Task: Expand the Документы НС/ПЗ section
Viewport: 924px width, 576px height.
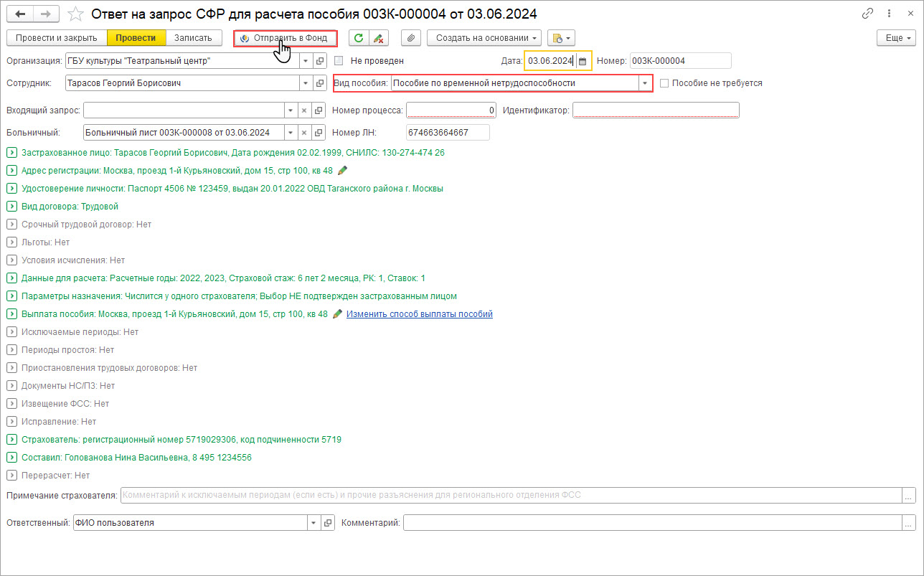Action: click(11, 386)
